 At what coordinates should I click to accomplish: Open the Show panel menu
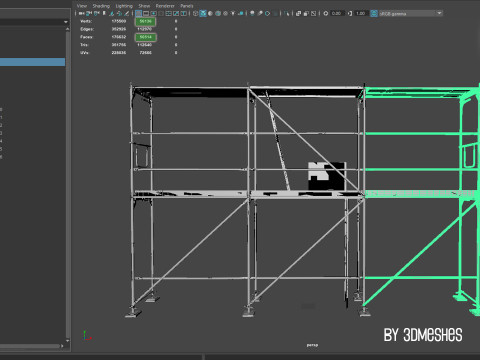pos(144,6)
